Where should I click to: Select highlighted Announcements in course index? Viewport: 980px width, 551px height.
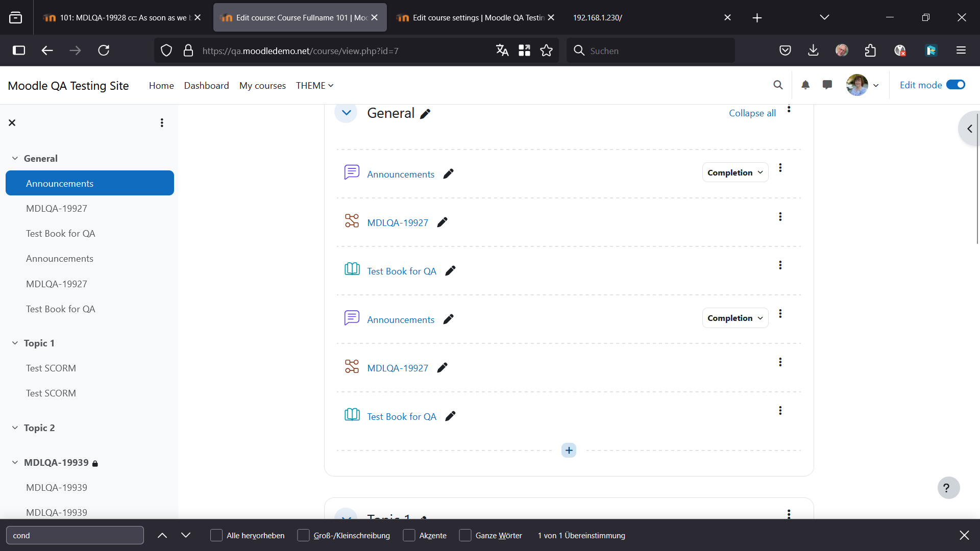click(90, 183)
